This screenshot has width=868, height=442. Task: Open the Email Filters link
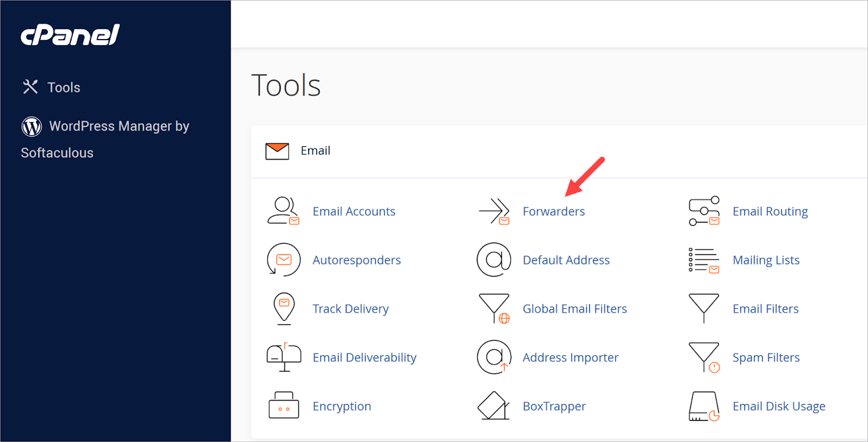[765, 309]
